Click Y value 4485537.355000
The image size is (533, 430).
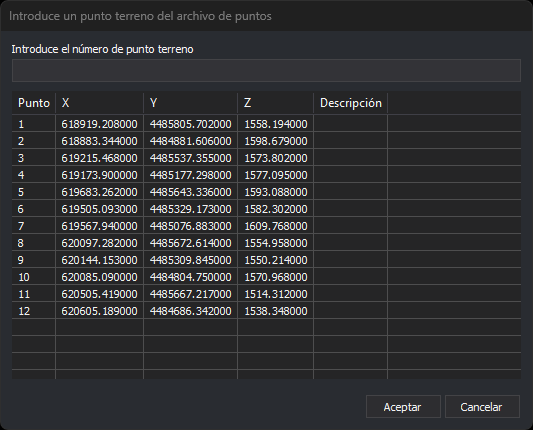click(191, 158)
